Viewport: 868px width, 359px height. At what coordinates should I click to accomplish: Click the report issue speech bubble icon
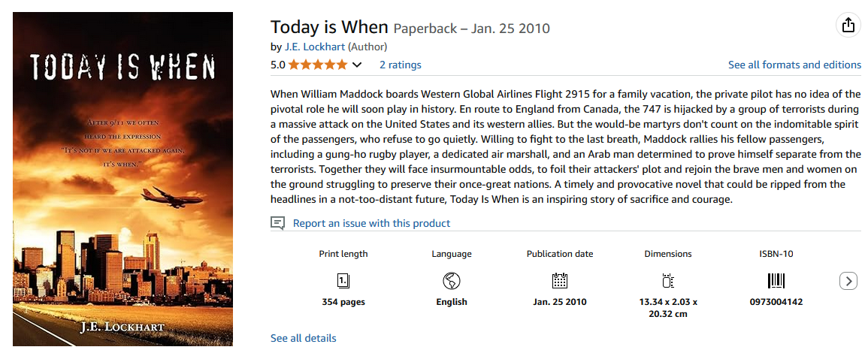[x=278, y=223]
